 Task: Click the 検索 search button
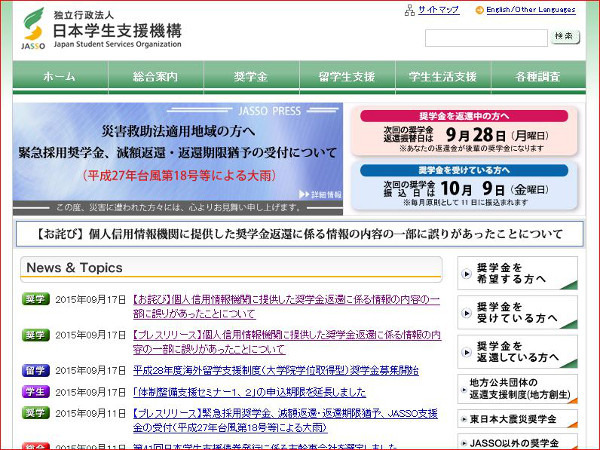click(565, 37)
